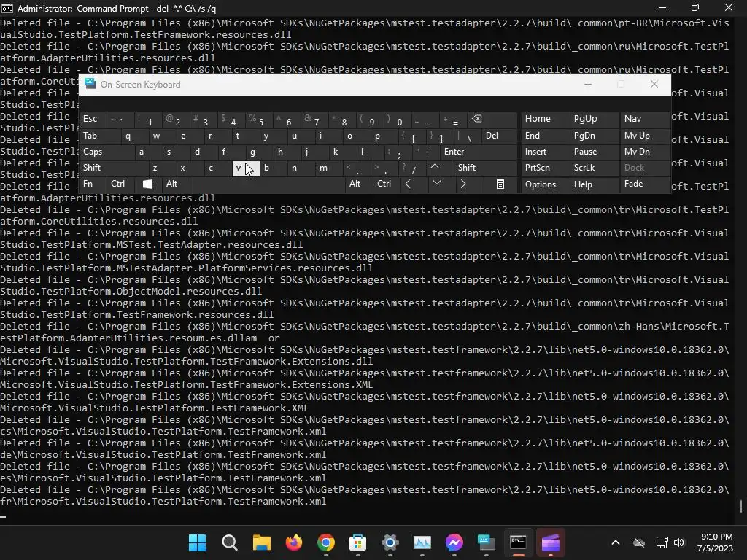Toggle the left Shift key
Image resolution: width=747 pixels, height=560 pixels.
pyautogui.click(x=113, y=168)
